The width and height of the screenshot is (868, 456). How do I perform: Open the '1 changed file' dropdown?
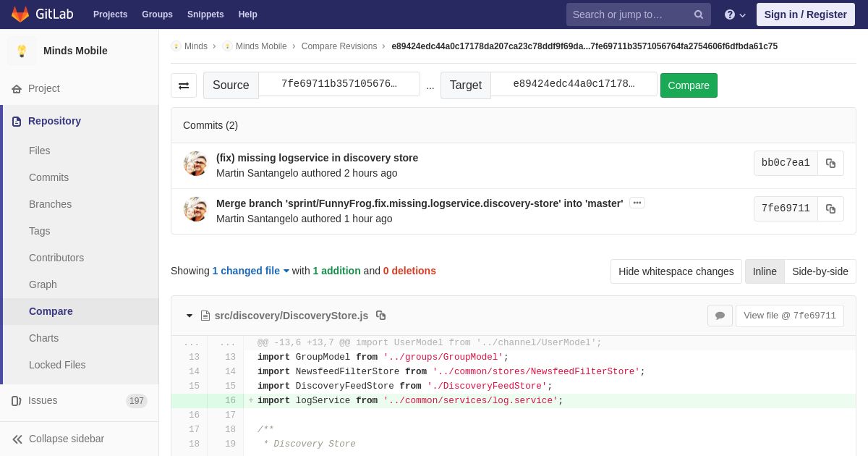tap(251, 271)
